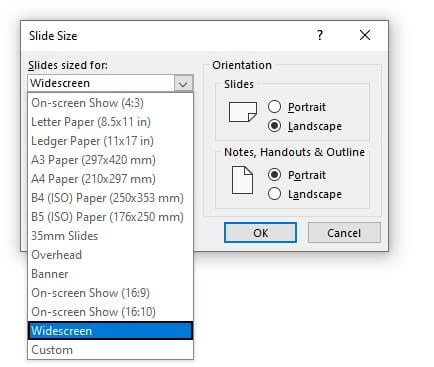
Task: Pick the Banner size option
Action: (110, 274)
